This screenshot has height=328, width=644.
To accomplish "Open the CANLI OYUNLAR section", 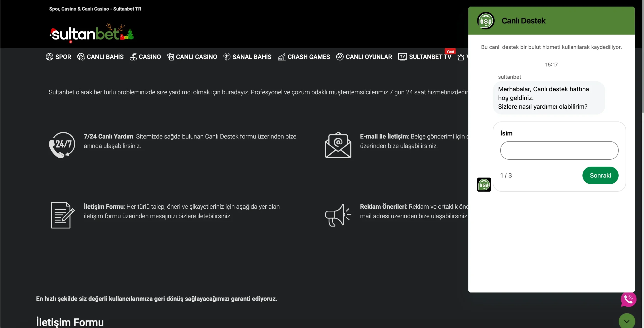I will click(x=364, y=57).
